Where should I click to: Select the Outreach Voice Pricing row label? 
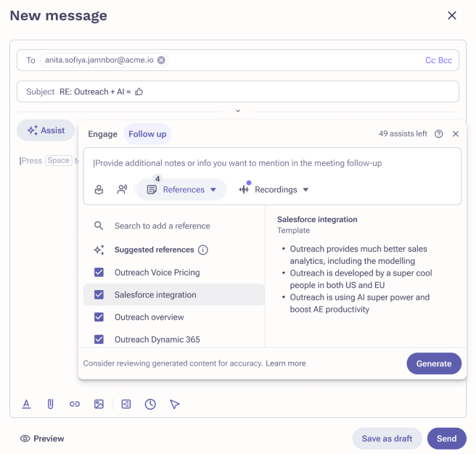click(x=157, y=272)
